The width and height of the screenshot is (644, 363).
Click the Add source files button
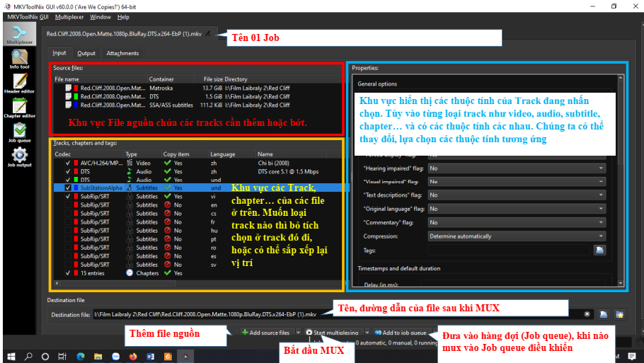click(x=266, y=332)
